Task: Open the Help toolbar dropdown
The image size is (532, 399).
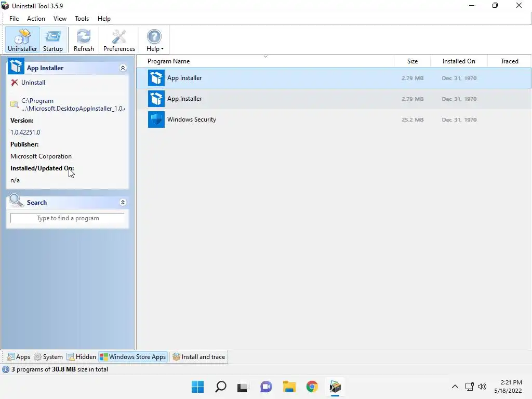Action: pos(155,40)
